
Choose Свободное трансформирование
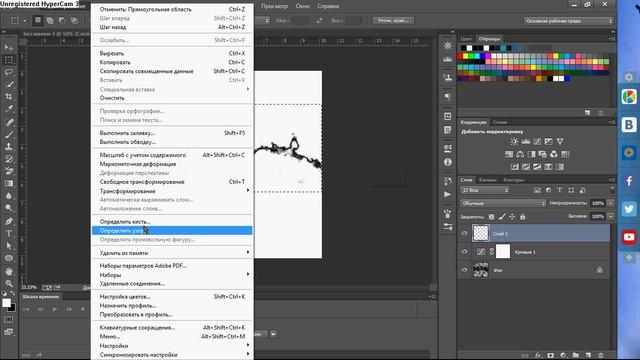[x=172, y=182]
